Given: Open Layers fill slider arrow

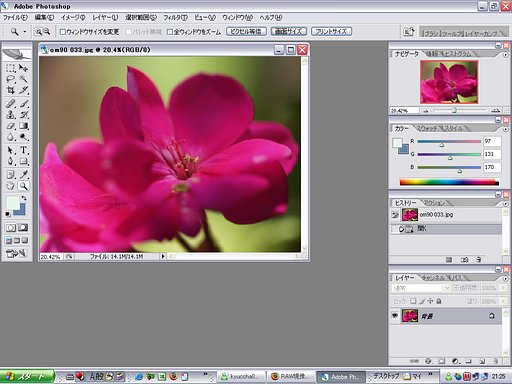Looking at the screenshot, I should tap(504, 301).
